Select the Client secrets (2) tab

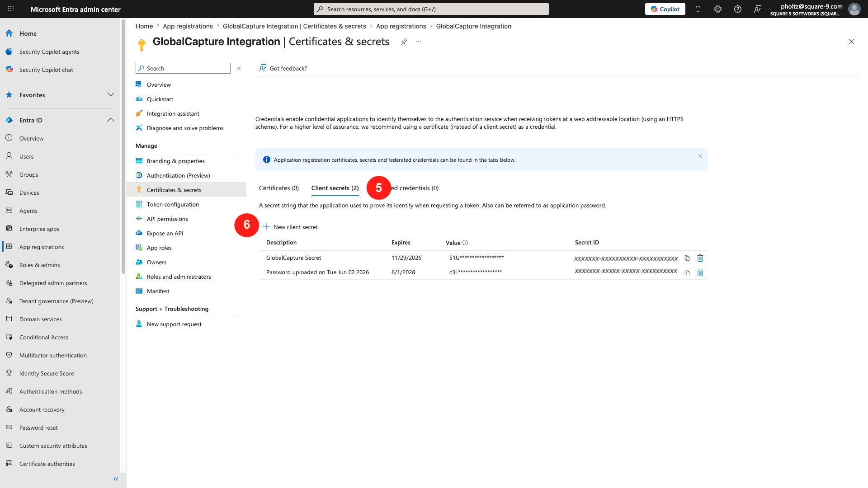(x=335, y=188)
